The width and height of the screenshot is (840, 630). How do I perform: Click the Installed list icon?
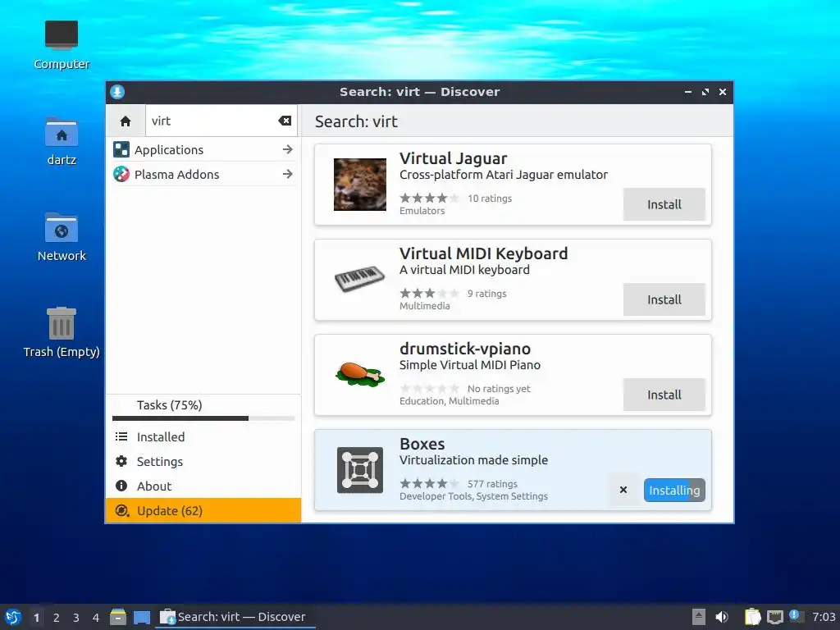121,436
